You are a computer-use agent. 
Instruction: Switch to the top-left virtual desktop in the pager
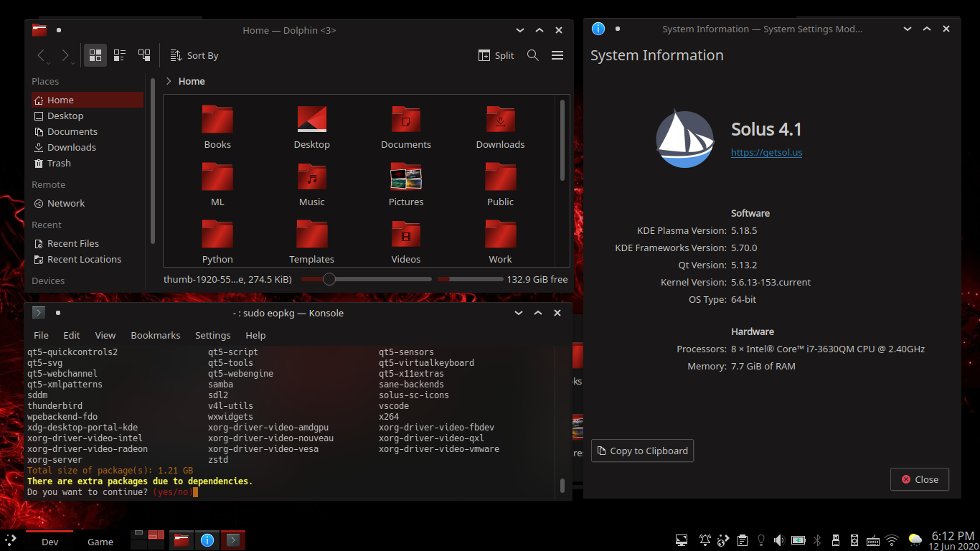(138, 535)
